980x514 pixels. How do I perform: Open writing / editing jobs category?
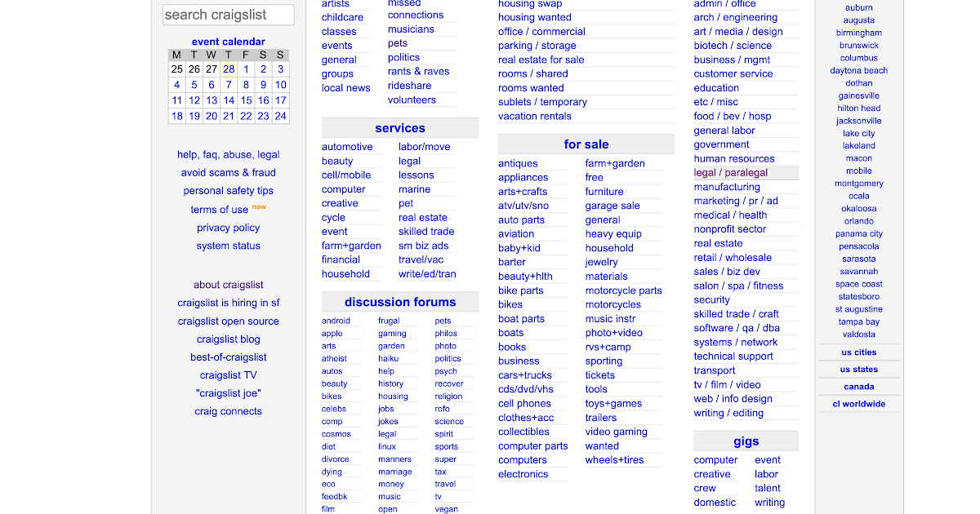728,413
